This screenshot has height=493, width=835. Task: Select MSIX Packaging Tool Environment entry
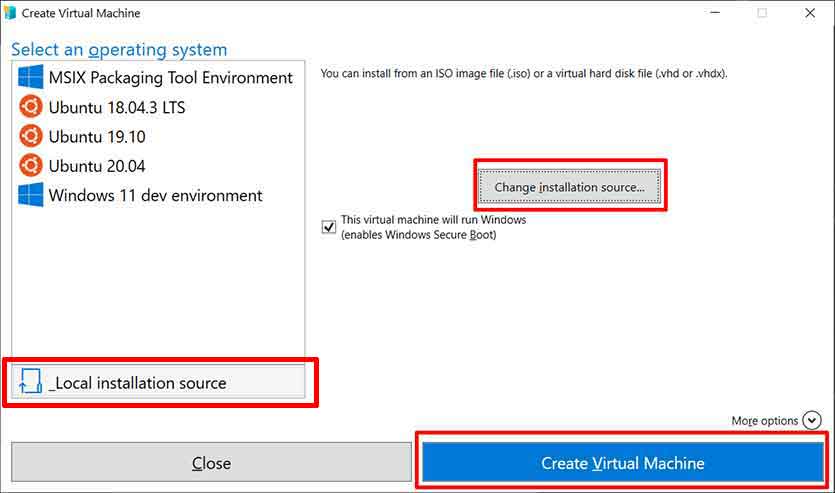pyautogui.click(x=158, y=77)
